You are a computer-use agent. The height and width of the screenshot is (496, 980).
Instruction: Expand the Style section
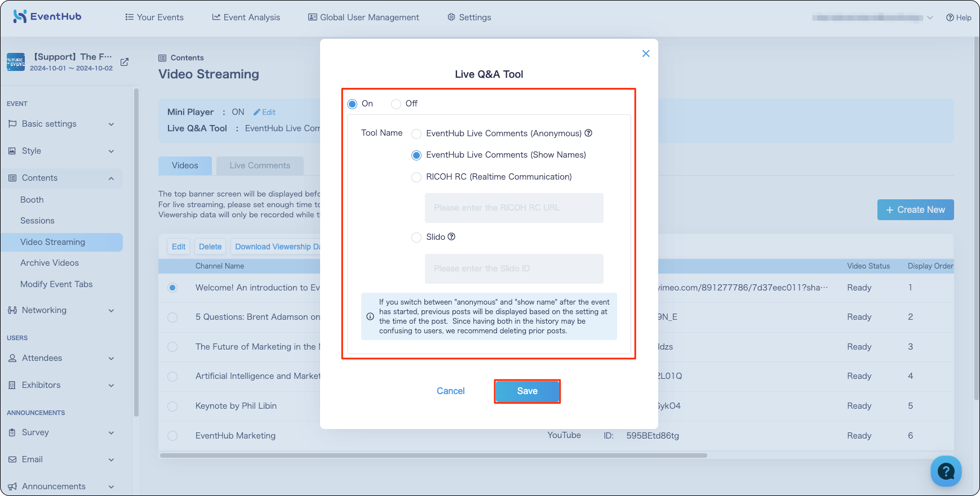pos(61,151)
